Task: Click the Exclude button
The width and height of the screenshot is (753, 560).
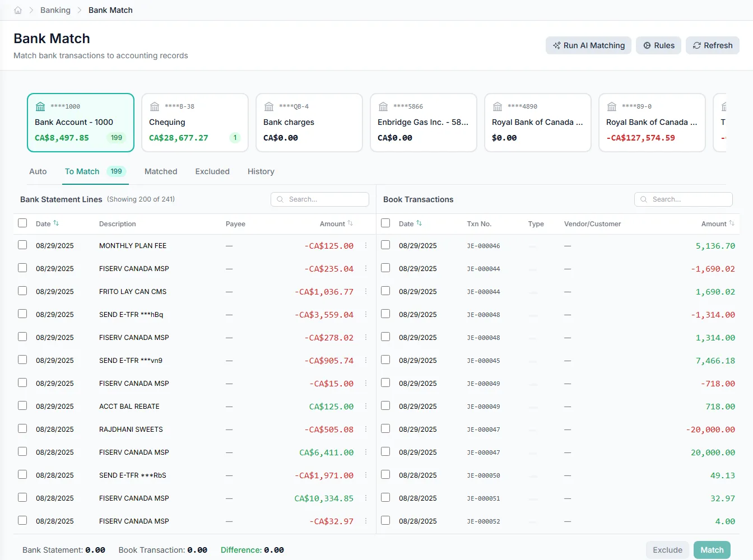Action: [x=667, y=550]
